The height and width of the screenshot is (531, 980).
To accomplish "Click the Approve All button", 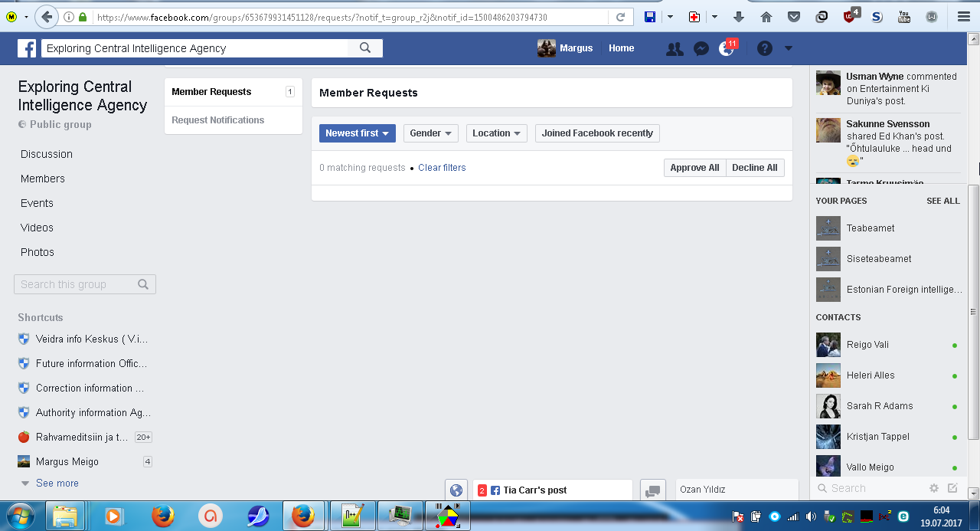I will [x=694, y=168].
